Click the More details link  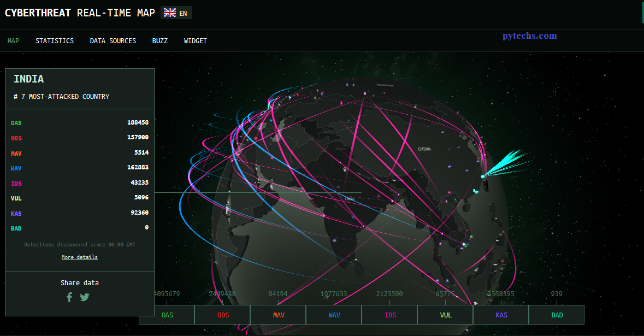click(80, 257)
